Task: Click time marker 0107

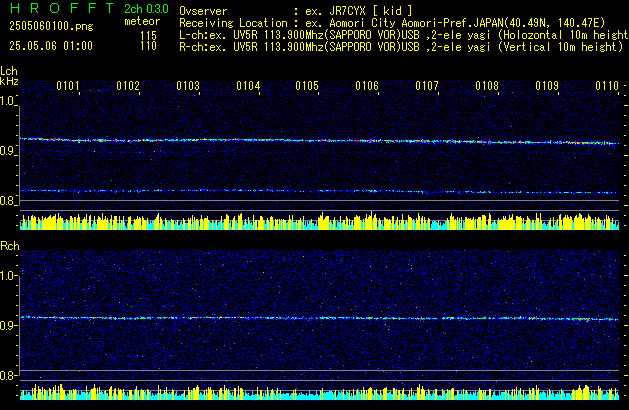Action: pyautogui.click(x=427, y=86)
